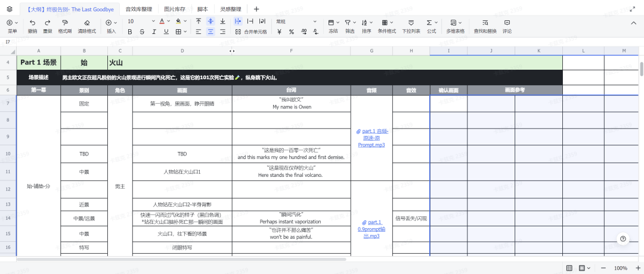Expand the borders dropdown arrow
Viewport: 644px width, 274px height.
(185, 32)
